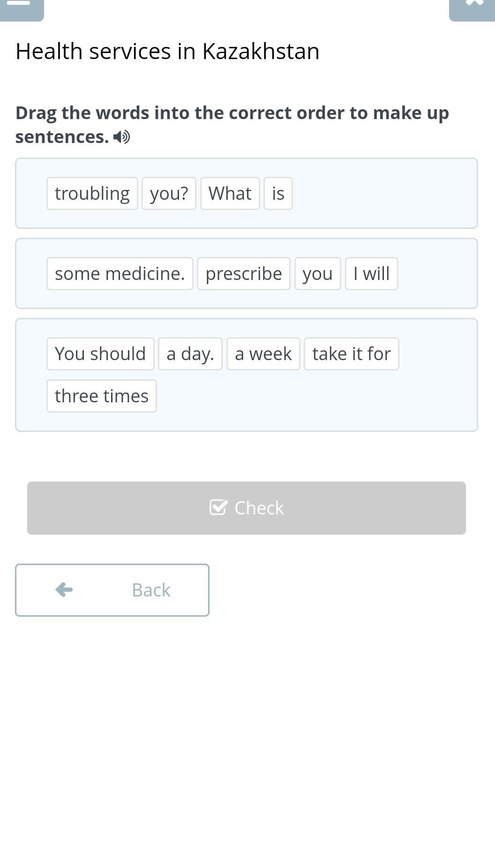The image size is (495, 868).
Task: Select the 'some medicine.' tile
Action: [120, 273]
